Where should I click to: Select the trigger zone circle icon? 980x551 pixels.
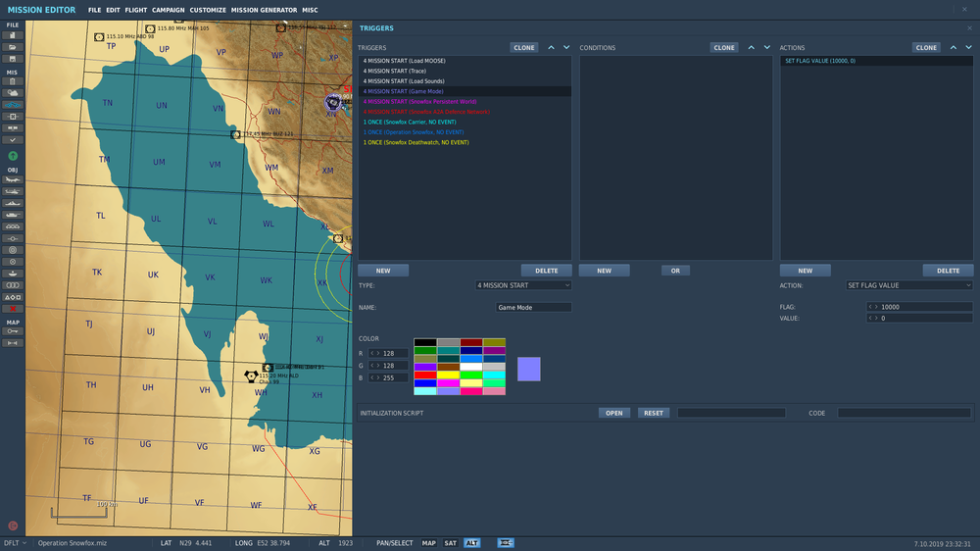(x=12, y=250)
